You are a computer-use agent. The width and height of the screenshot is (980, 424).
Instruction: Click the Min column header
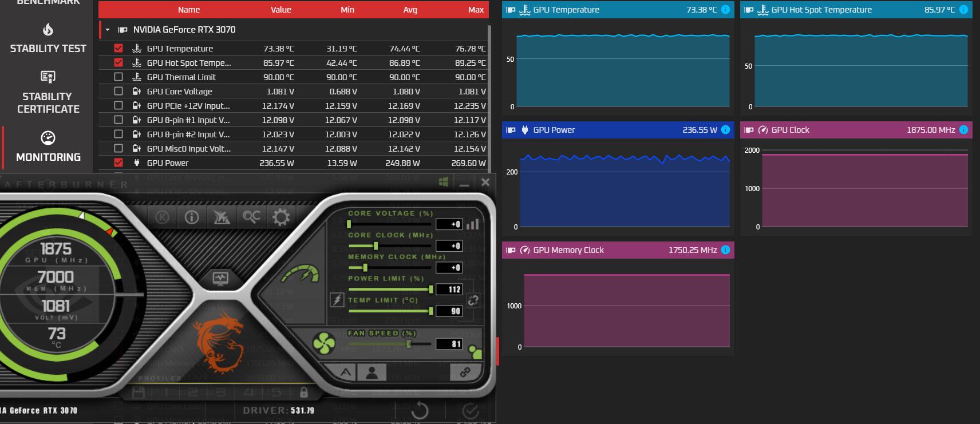(347, 10)
